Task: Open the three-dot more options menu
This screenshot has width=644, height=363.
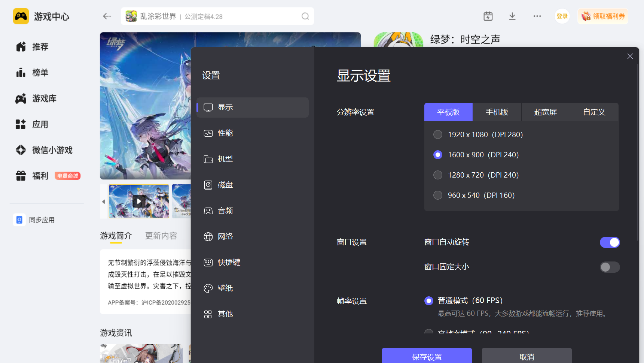Action: click(537, 16)
